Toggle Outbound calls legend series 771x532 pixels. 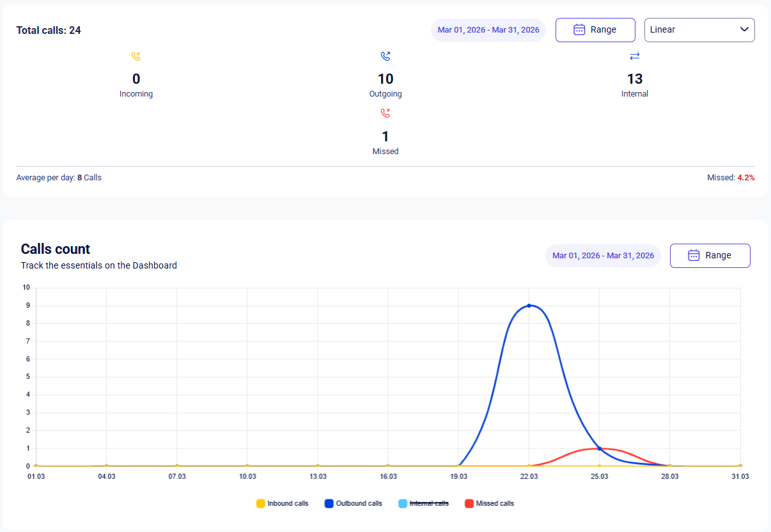tap(353, 503)
